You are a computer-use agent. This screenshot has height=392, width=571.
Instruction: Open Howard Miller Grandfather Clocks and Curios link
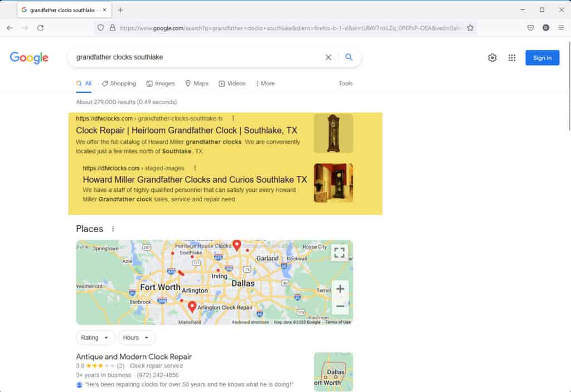coord(195,180)
